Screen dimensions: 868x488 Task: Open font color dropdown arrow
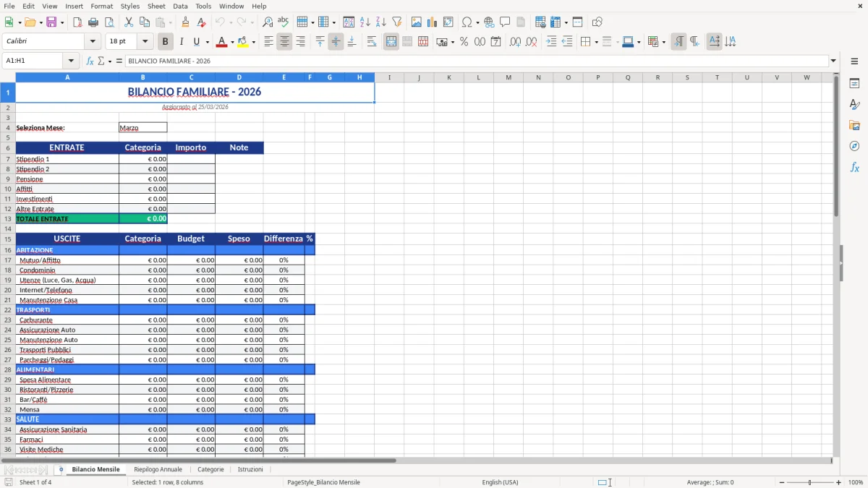pos(231,42)
